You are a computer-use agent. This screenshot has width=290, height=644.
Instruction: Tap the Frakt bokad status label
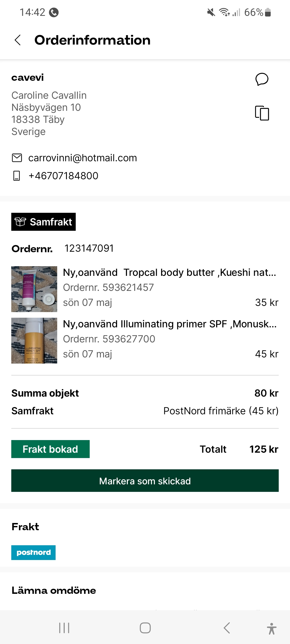(50, 449)
